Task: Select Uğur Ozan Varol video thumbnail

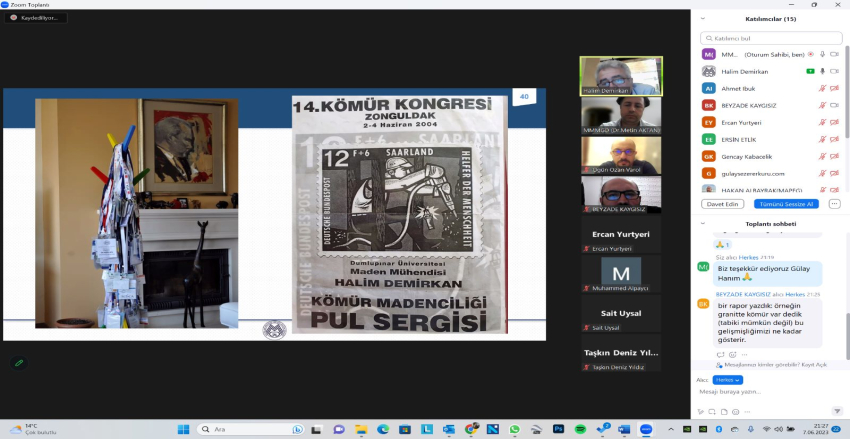Action: (621, 155)
